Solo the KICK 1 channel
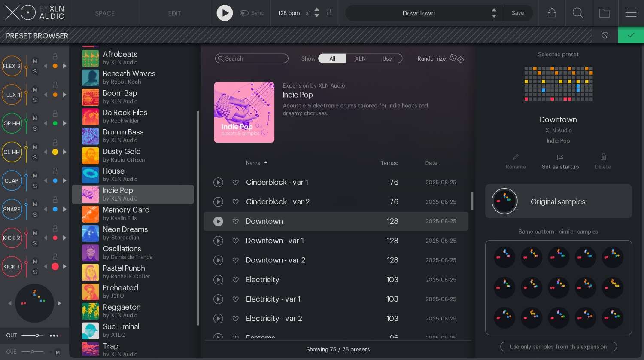 click(35, 272)
